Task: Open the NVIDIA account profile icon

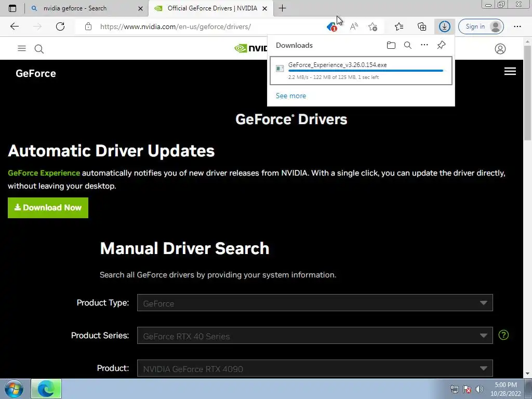Action: (x=500, y=49)
